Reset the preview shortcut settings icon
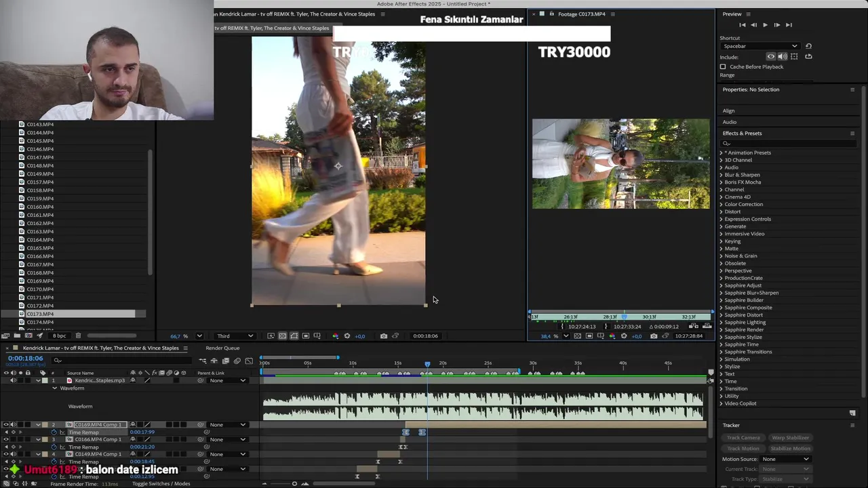Screen dimensions: 868x488 tap(808, 46)
